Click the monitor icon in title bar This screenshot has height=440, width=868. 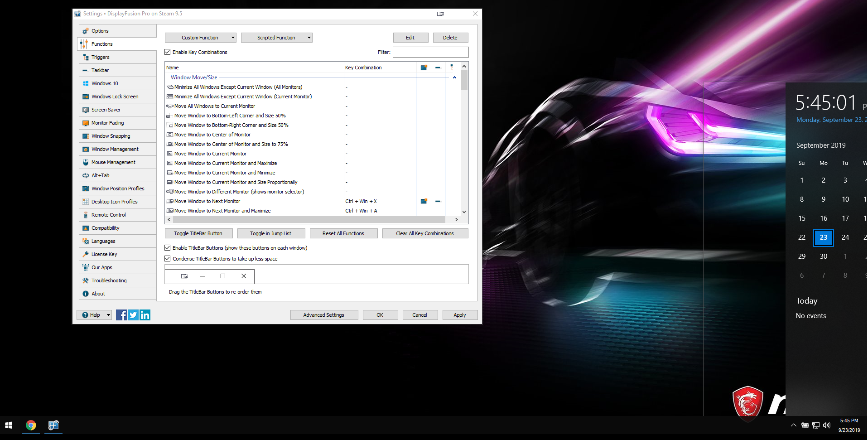point(440,14)
